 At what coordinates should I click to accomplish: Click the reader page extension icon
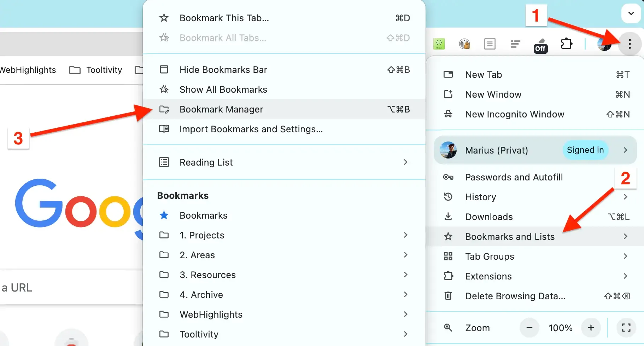(490, 44)
